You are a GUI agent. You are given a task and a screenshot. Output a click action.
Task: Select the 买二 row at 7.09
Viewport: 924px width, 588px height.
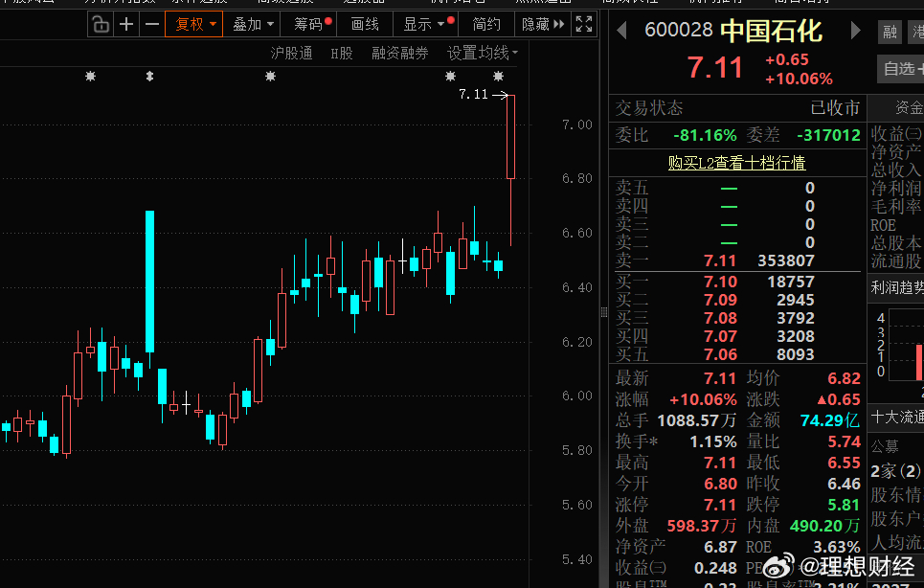point(736,300)
